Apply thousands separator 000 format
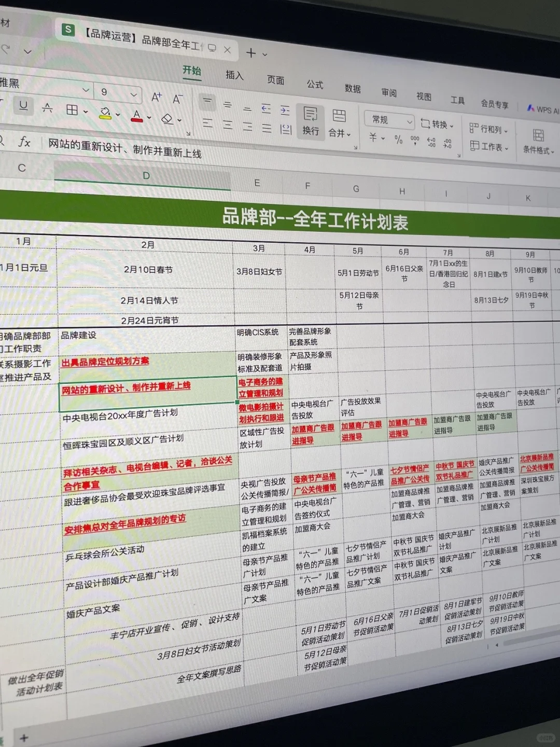Viewport: 560px width, 747px height. tap(415, 140)
